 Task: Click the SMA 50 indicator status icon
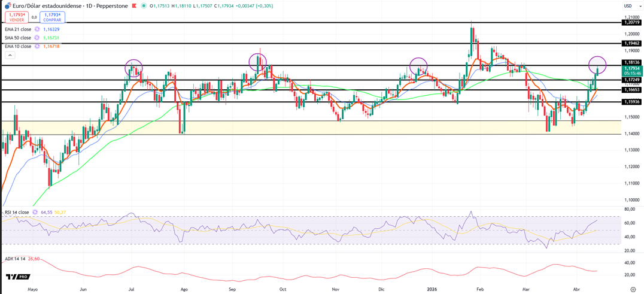click(x=38, y=38)
